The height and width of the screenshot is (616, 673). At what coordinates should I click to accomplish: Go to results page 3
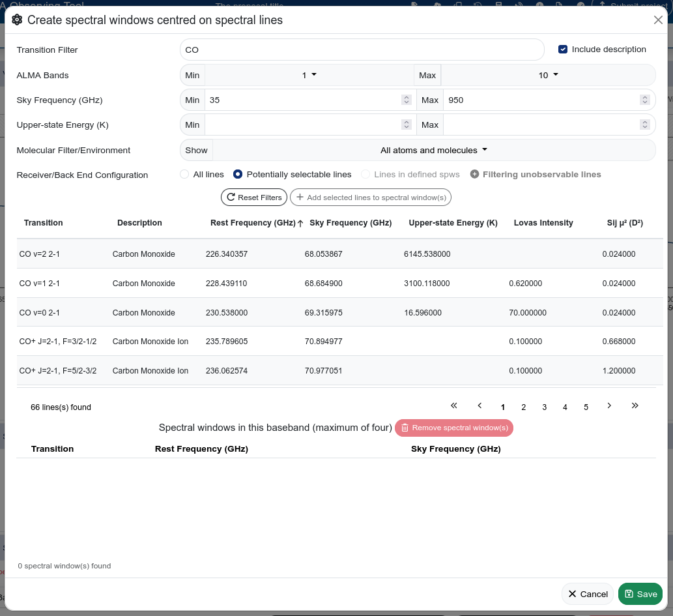coord(544,407)
